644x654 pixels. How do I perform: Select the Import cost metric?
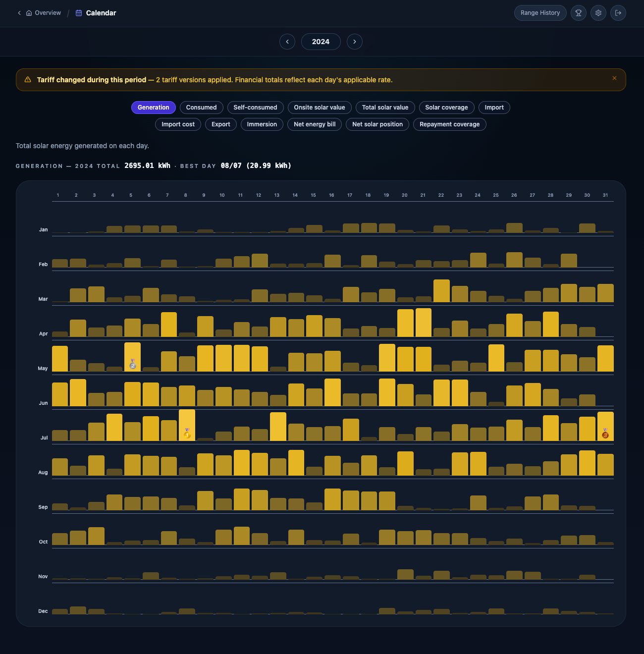coord(178,124)
